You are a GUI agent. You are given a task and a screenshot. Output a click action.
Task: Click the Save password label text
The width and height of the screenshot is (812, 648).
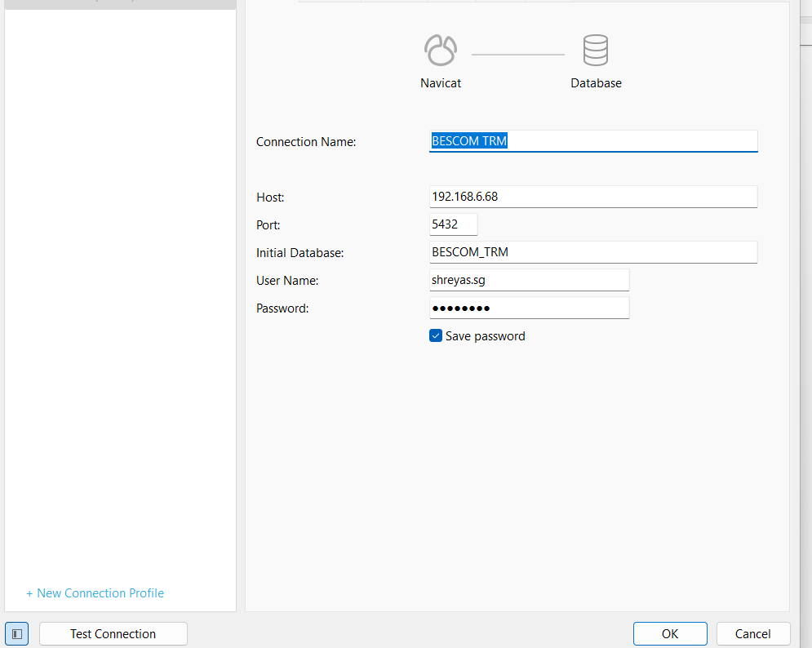click(x=485, y=336)
